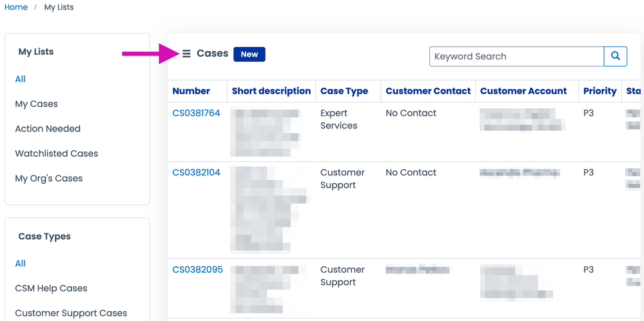Open case CS0381764

pyautogui.click(x=196, y=113)
